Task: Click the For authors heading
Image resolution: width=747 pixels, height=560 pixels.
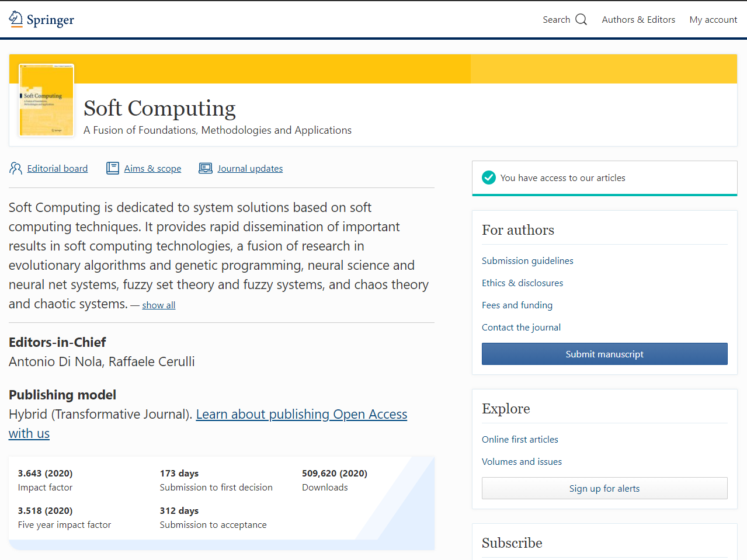Action: pyautogui.click(x=518, y=230)
